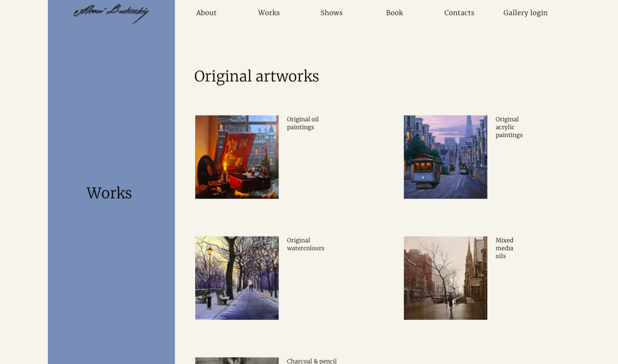Image resolution: width=618 pixels, height=364 pixels.
Task: Open the cable car acrylic painting thumbnail
Action: [x=446, y=157]
